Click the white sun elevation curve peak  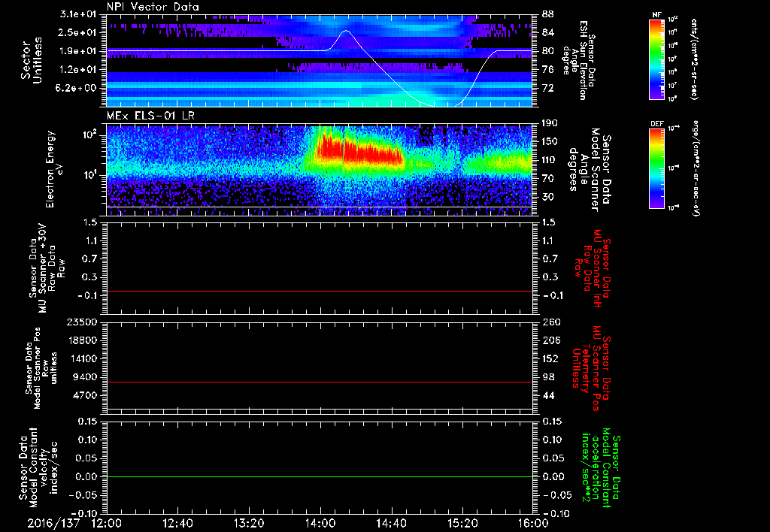[x=346, y=30]
